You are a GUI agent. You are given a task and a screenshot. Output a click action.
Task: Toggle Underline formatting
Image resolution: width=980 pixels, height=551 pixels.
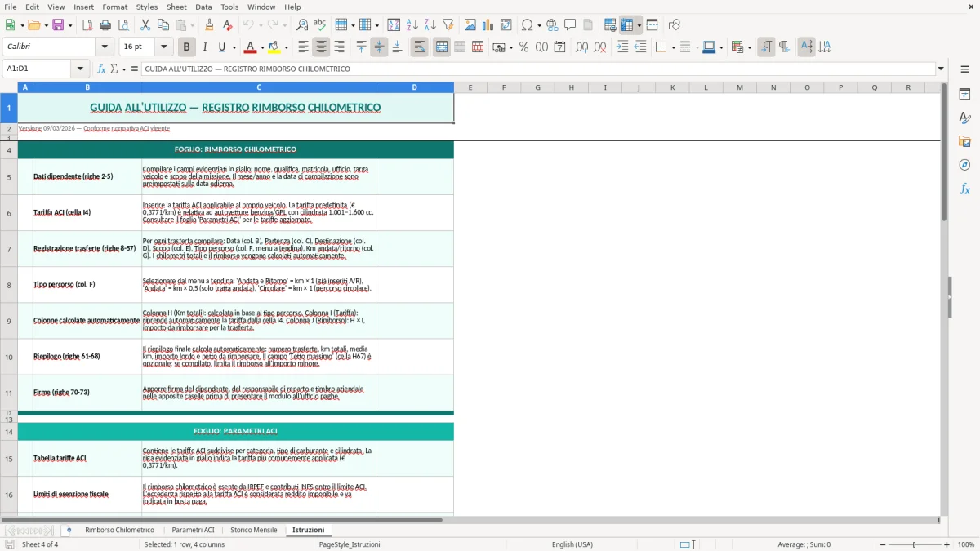click(x=221, y=47)
